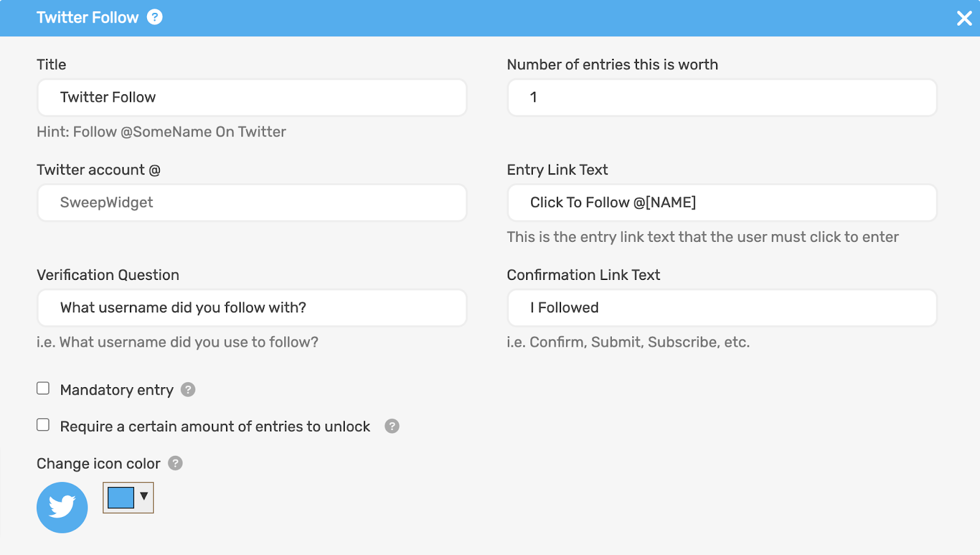
Task: Click the Require entries to unlock label
Action: pos(215,427)
